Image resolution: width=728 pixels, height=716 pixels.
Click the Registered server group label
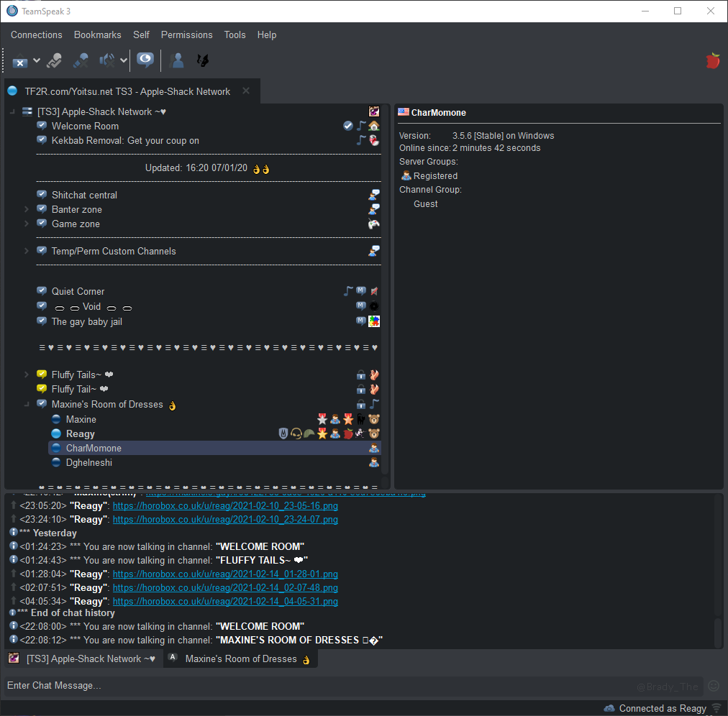pyautogui.click(x=435, y=176)
